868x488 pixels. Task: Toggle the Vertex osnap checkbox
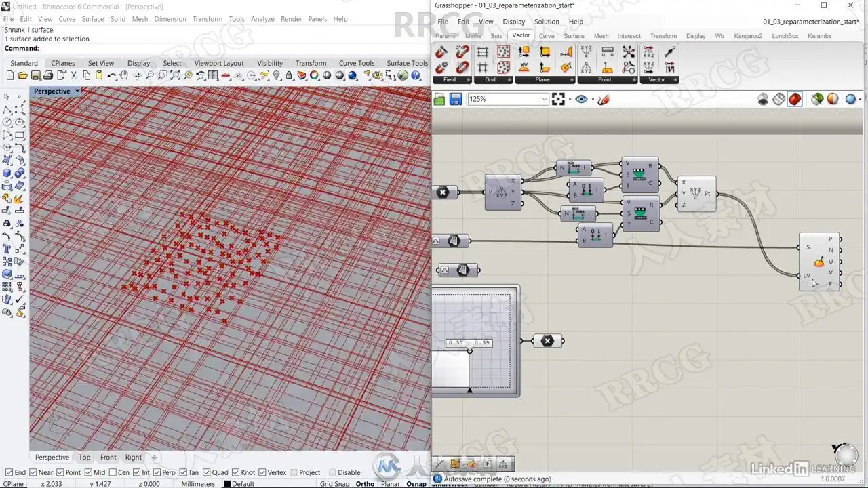pos(262,472)
